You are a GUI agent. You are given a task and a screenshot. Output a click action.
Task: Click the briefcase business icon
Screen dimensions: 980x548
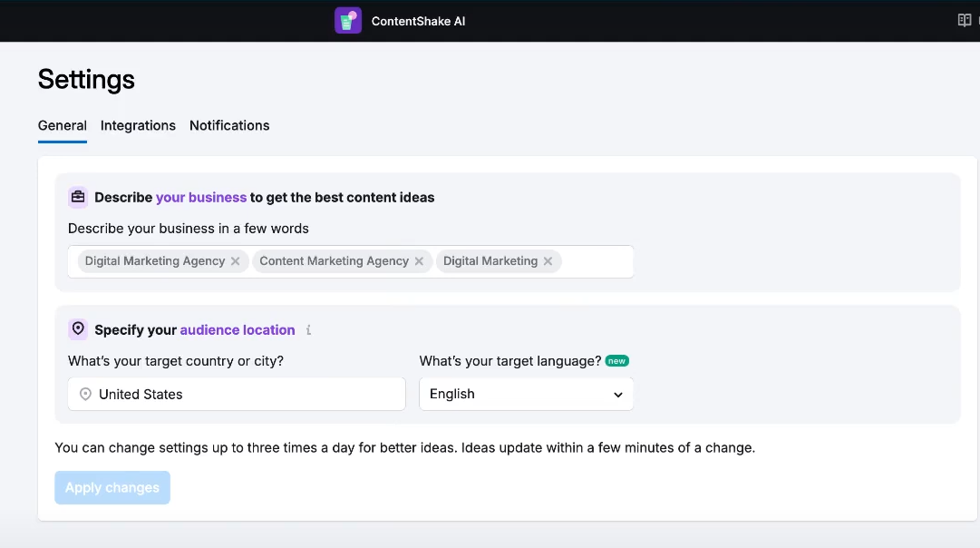[x=77, y=197]
